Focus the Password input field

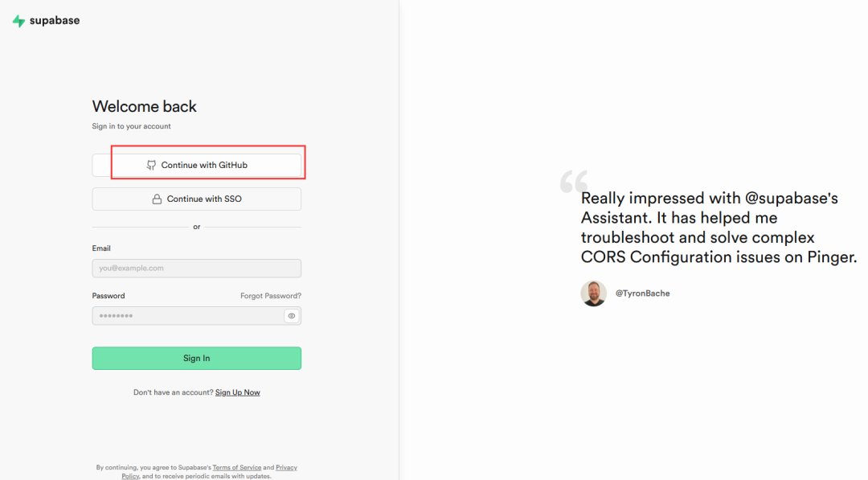pos(186,316)
